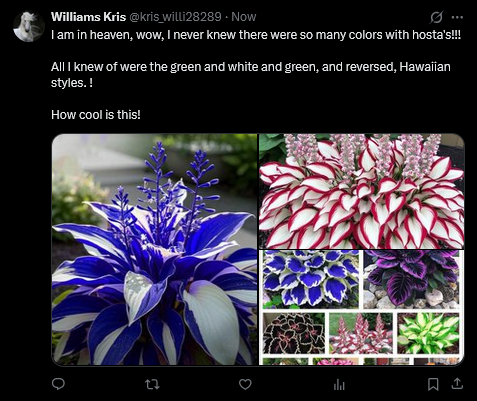Visit the Williams Kris display name

pos(88,17)
